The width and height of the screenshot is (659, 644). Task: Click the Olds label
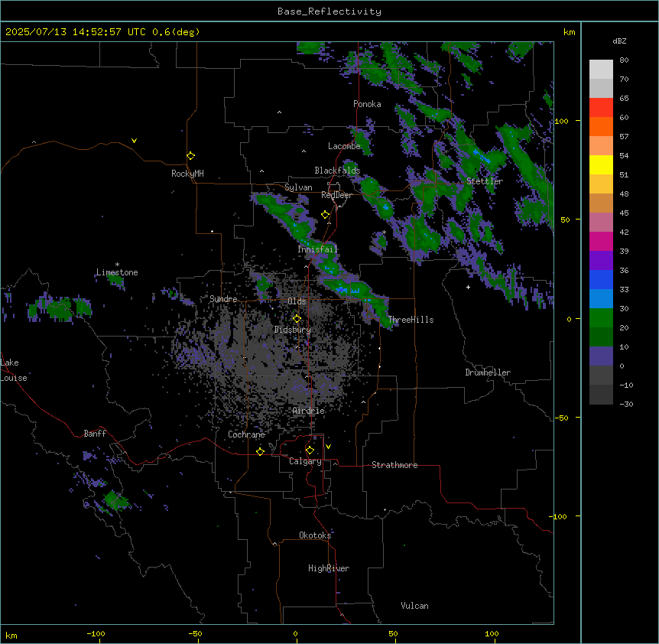pyautogui.click(x=297, y=301)
